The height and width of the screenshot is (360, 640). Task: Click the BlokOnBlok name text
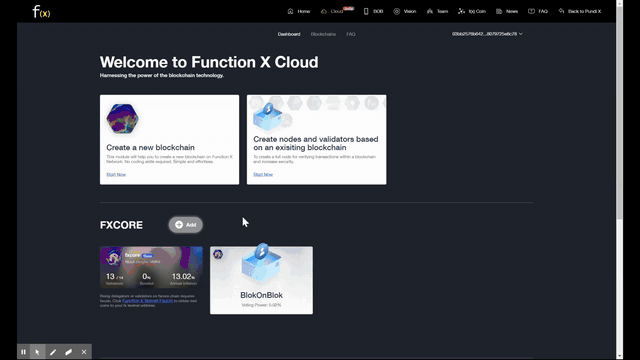click(262, 295)
